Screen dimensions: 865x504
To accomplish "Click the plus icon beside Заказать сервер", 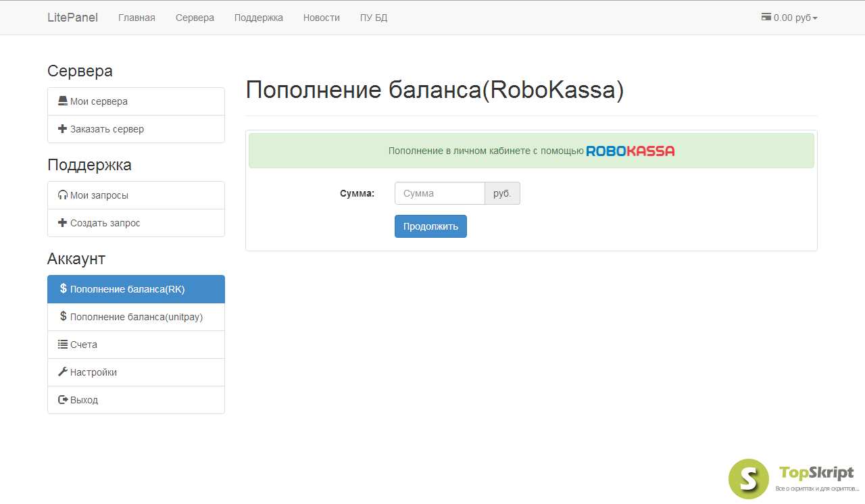I will pyautogui.click(x=63, y=129).
